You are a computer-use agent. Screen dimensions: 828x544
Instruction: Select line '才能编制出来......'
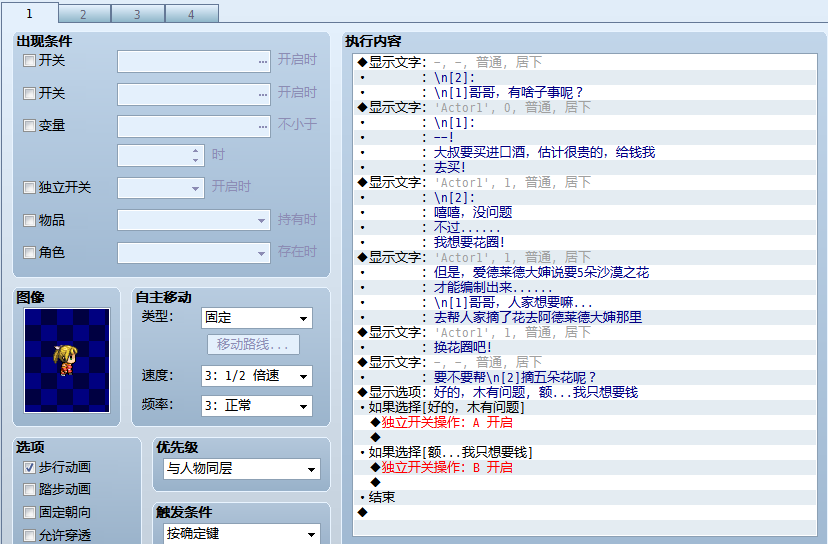585,287
